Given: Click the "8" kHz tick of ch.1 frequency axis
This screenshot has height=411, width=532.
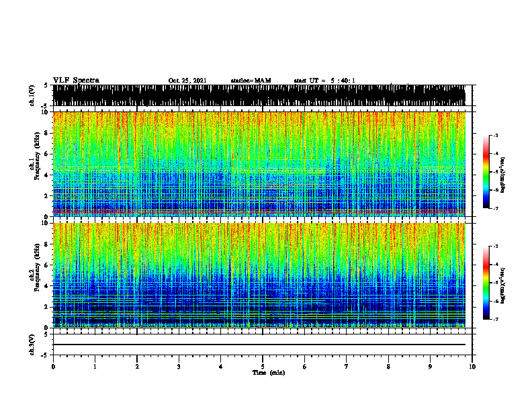Looking at the screenshot, I should click(46, 133).
